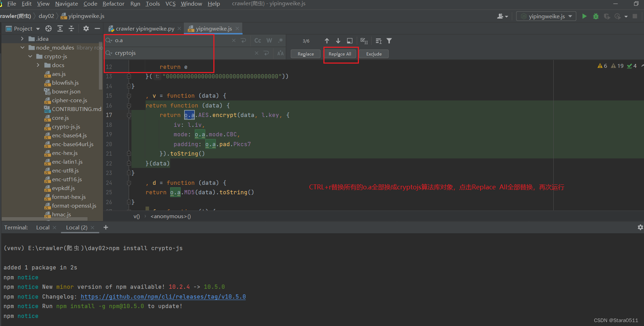Image resolution: width=644 pixels, height=326 pixels.
Task: Collapse the node_modules folder
Action: point(22,47)
